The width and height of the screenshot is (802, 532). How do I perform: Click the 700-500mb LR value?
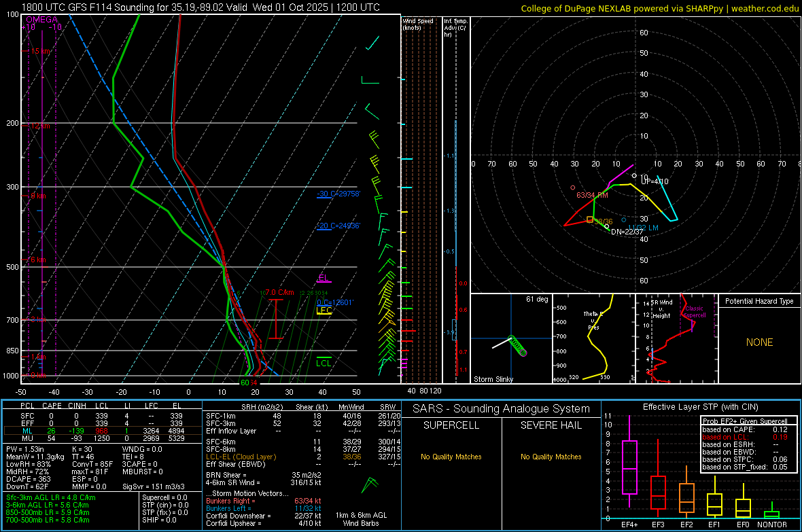coord(48,520)
